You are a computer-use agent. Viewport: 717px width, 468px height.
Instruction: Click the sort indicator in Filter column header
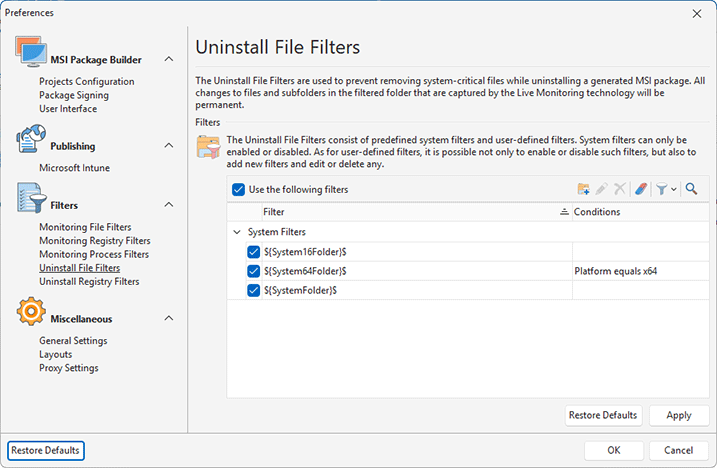pyautogui.click(x=564, y=212)
